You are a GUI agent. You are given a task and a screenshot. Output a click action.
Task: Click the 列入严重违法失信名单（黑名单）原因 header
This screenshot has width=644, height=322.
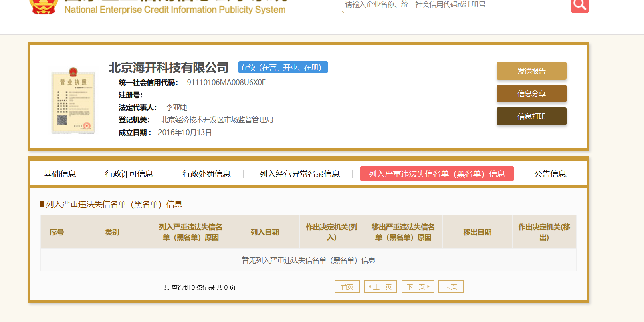pyautogui.click(x=190, y=232)
